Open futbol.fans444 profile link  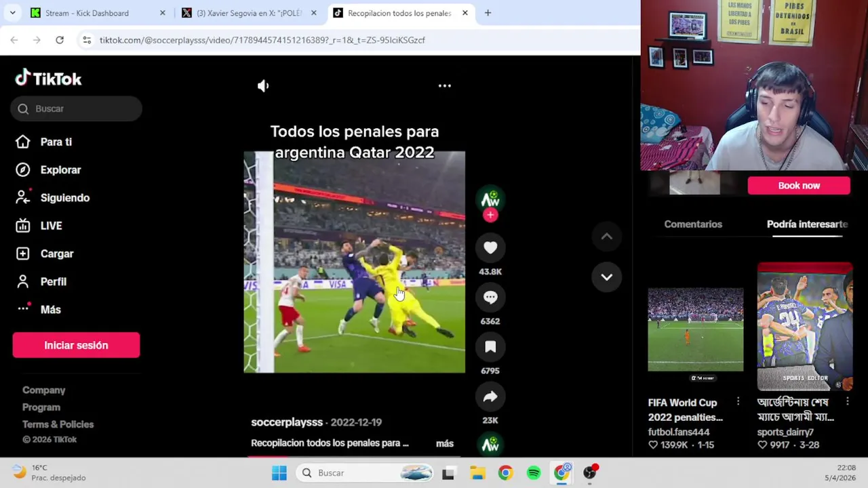679,432
